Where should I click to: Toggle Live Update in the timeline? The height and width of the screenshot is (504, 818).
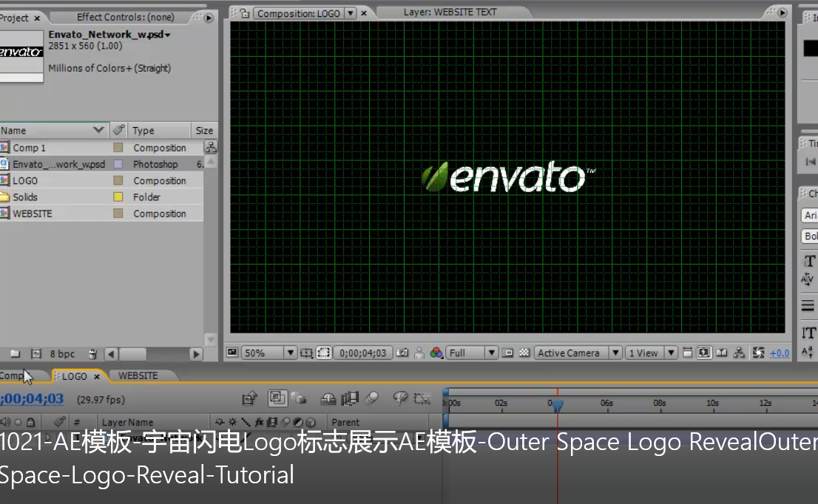[x=277, y=398]
